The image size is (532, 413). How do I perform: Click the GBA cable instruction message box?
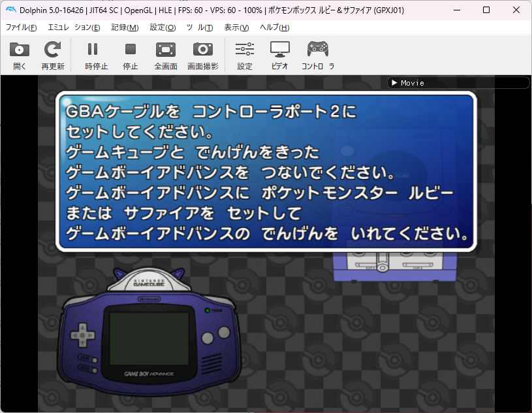pos(266,171)
